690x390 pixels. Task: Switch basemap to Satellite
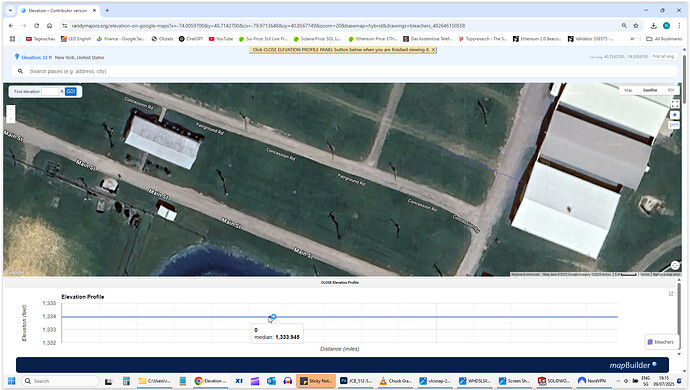click(650, 90)
